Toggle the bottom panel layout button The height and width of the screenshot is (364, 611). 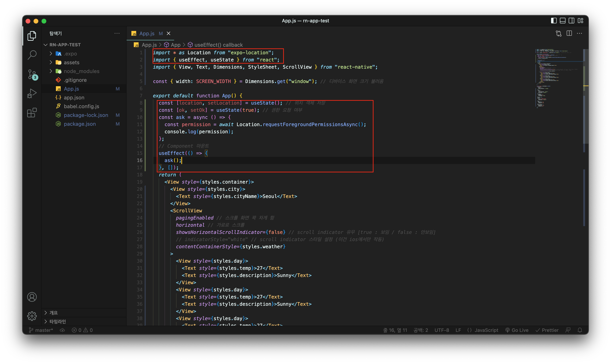pyautogui.click(x=562, y=21)
